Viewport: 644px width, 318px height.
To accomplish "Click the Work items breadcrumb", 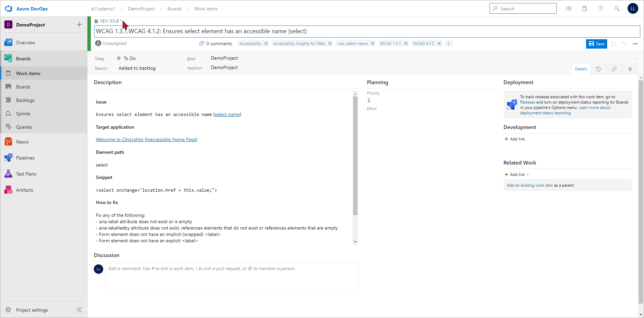I will 206,9.
